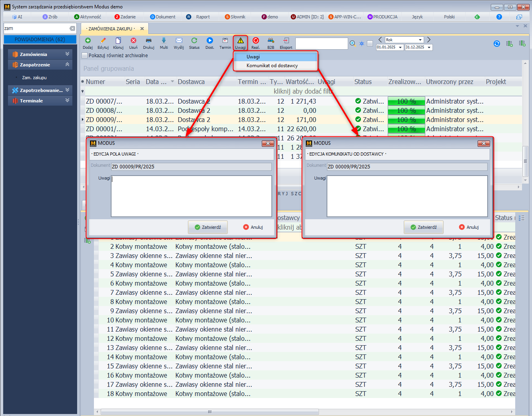Image resolution: width=532 pixels, height=416 pixels.
Task: Expand the Zamówienia sidebar section
Action: pyautogui.click(x=67, y=54)
